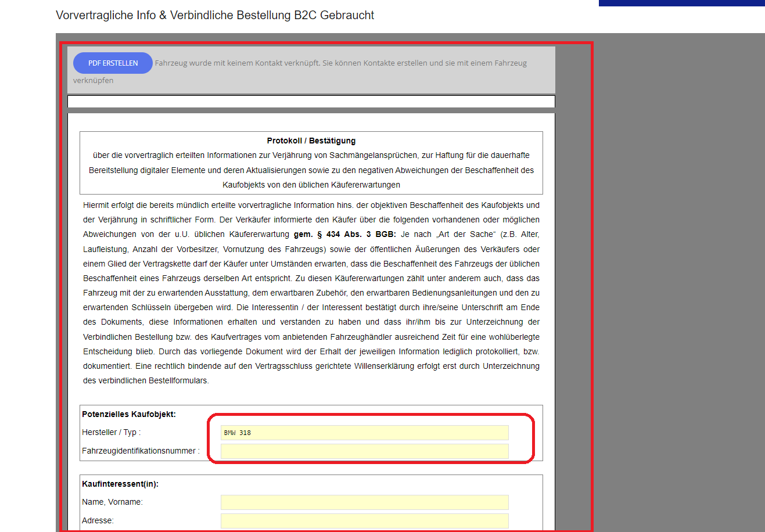Click the Name, Vorname label
Image resolution: width=765 pixels, height=532 pixels.
pos(112,502)
